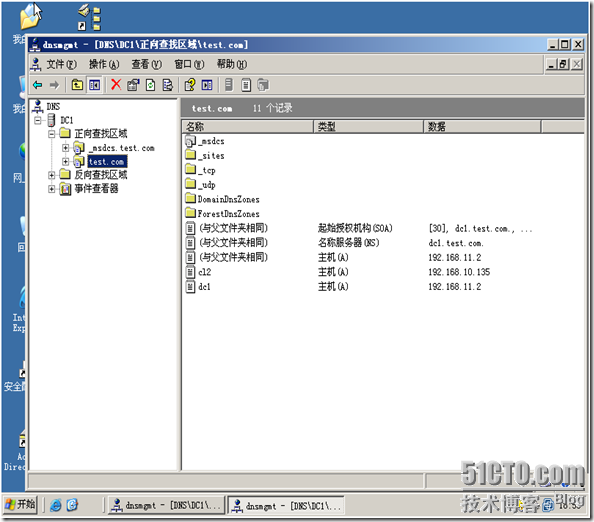594x522 pixels.
Task: Expand the 事件查看器 node
Action: pyautogui.click(x=52, y=189)
